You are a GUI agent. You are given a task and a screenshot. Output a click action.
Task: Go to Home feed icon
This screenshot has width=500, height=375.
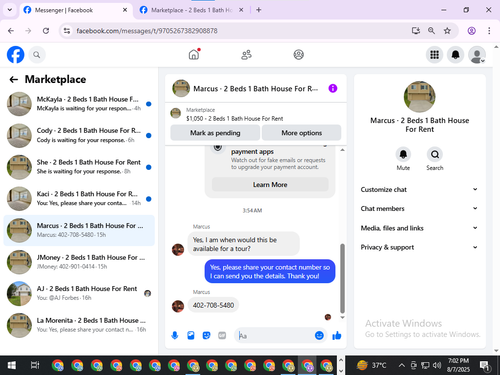point(194,54)
